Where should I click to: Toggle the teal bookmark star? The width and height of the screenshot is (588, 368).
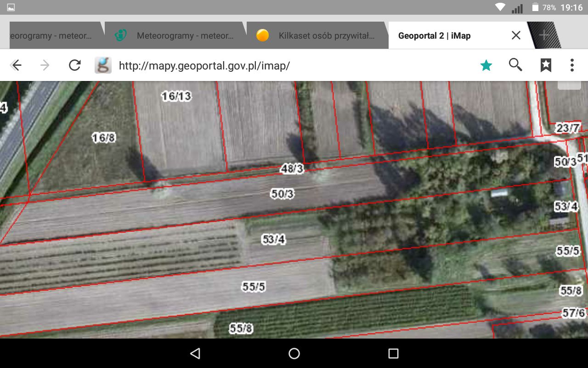pos(486,65)
